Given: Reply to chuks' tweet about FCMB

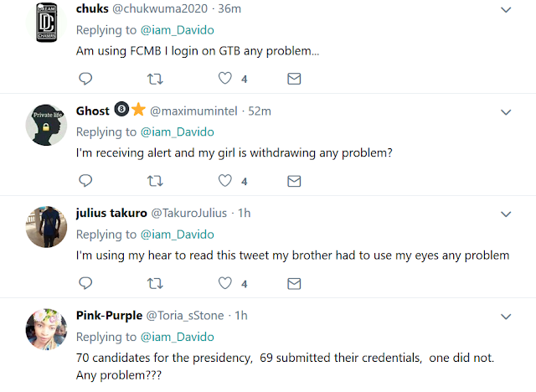Looking at the screenshot, I should click(x=85, y=79).
